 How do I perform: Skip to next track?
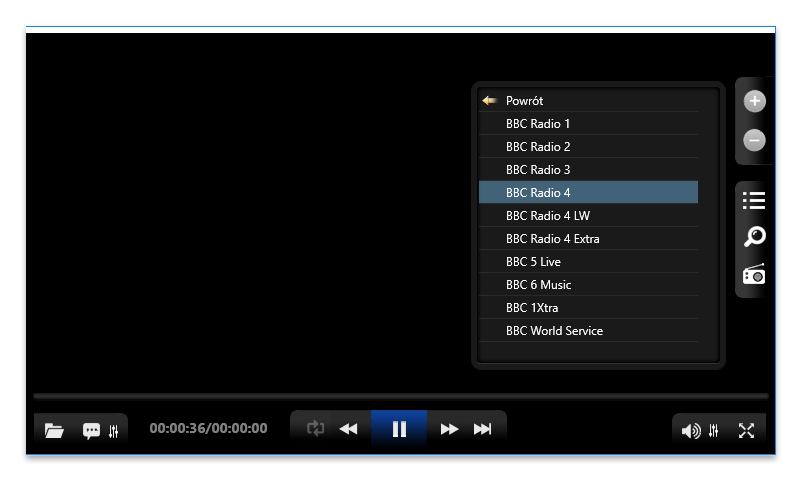(482, 429)
